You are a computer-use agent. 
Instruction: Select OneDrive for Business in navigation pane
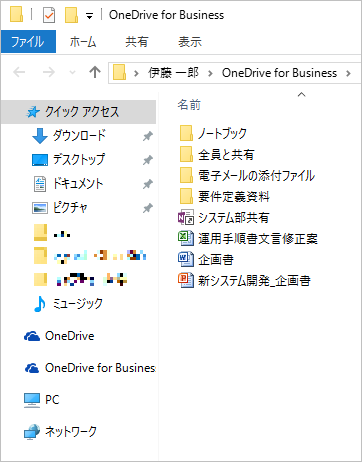click(100, 368)
